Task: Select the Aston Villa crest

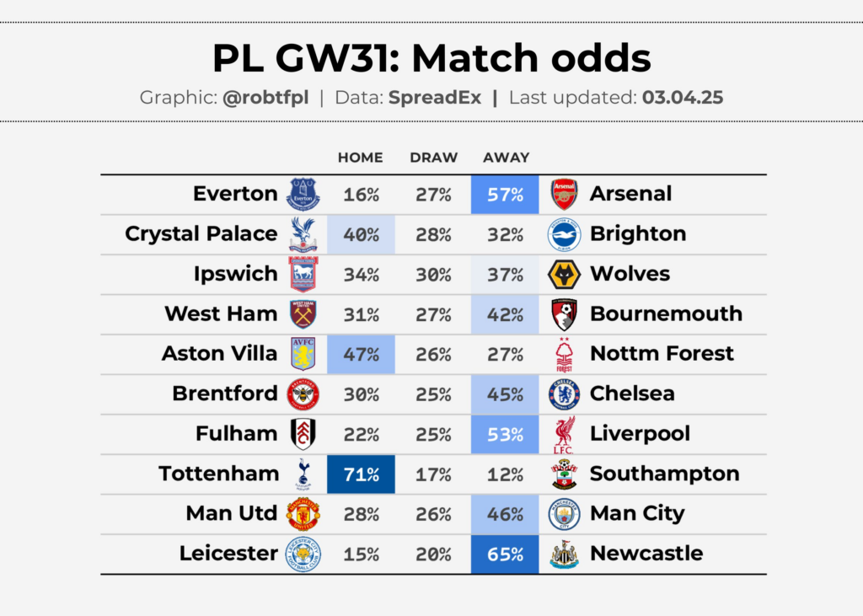Action: (x=303, y=354)
